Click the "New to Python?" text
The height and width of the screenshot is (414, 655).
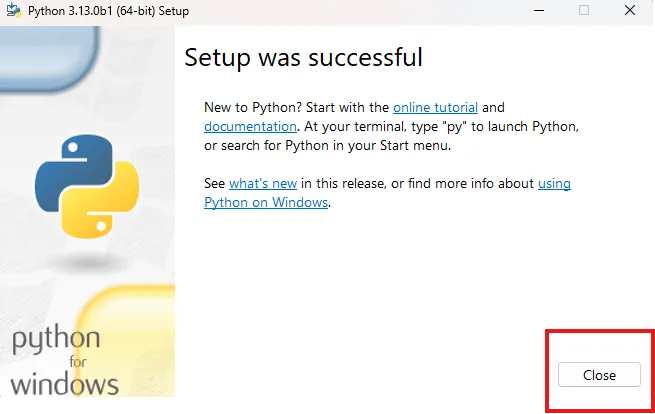[253, 107]
